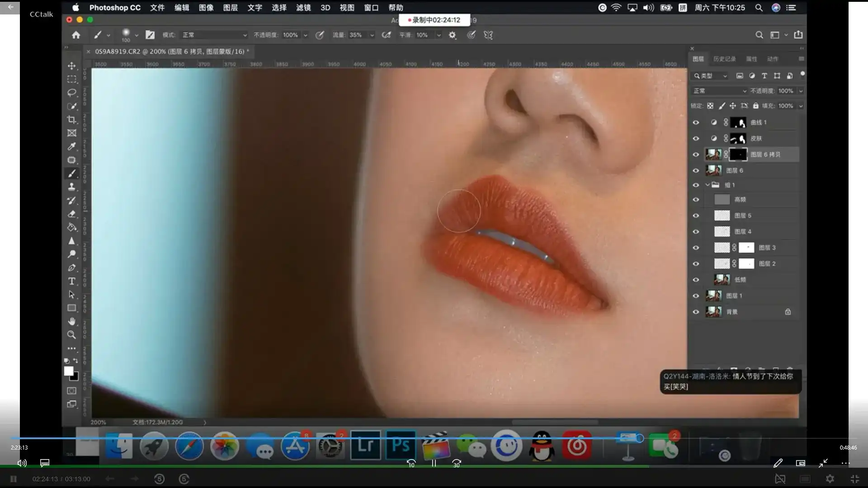868x488 pixels.
Task: Open the brush blend mode dropdown
Action: pos(214,35)
